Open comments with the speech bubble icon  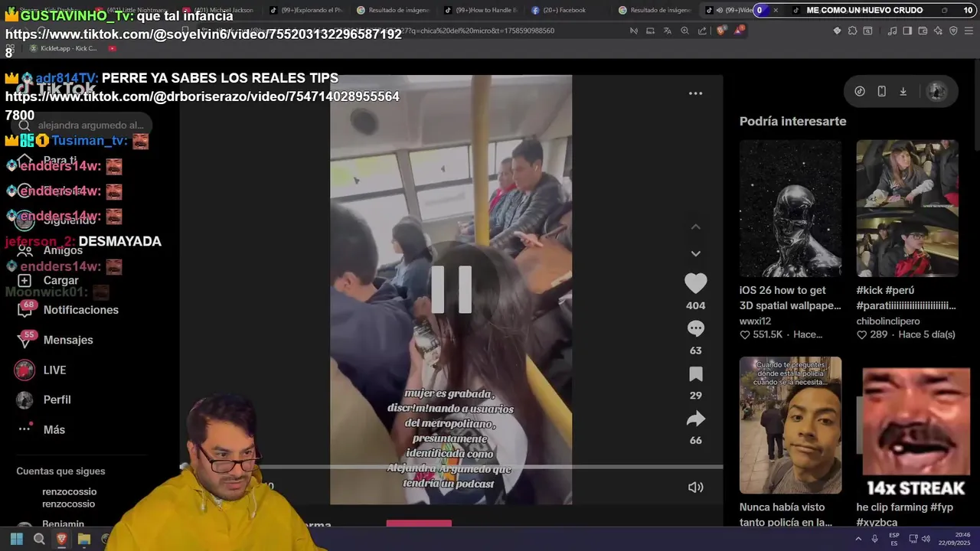pos(695,328)
